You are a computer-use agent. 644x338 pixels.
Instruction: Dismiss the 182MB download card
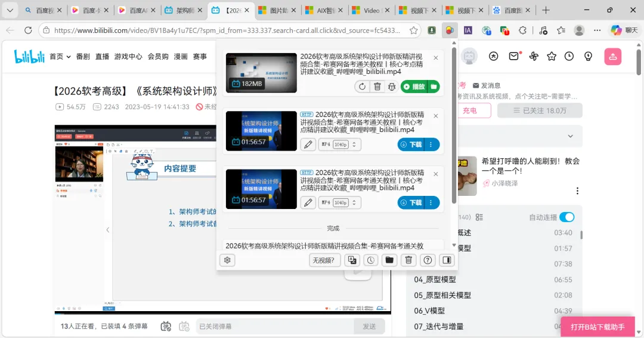point(436,58)
